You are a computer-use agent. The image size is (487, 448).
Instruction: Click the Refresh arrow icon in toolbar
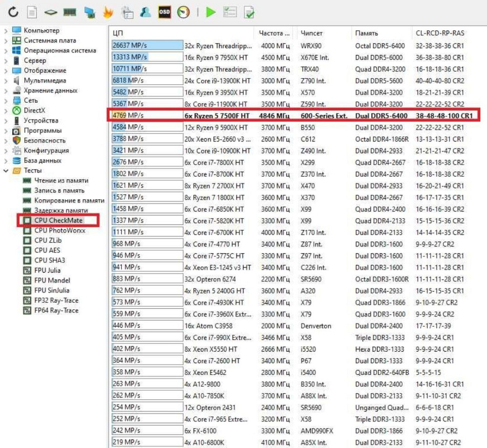(13, 12)
